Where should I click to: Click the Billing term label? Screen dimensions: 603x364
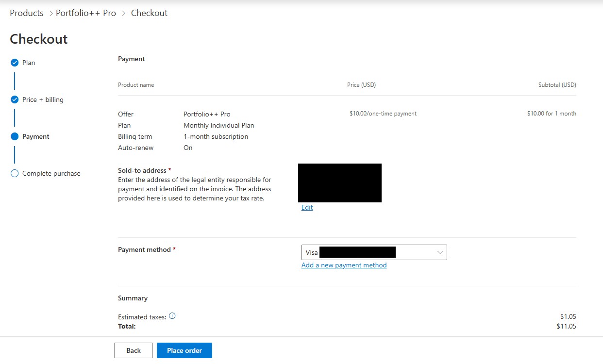pyautogui.click(x=135, y=136)
